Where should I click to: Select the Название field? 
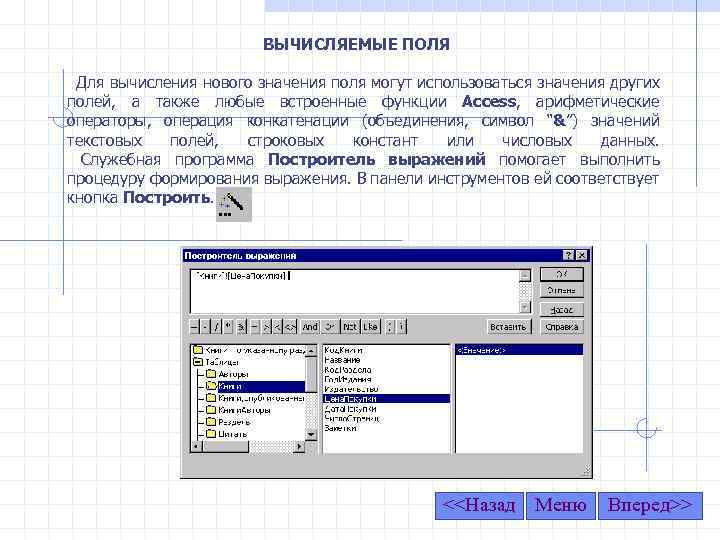[342, 360]
